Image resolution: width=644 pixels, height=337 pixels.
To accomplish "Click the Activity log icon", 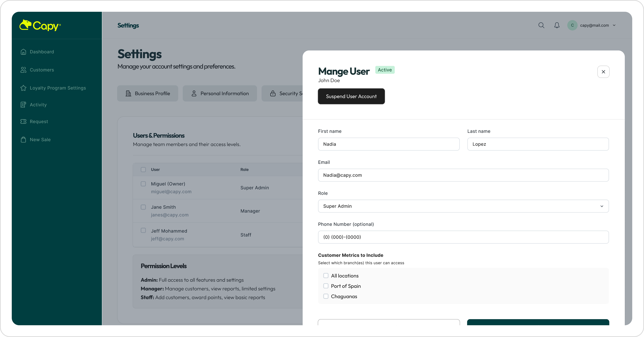I will pyautogui.click(x=24, y=105).
